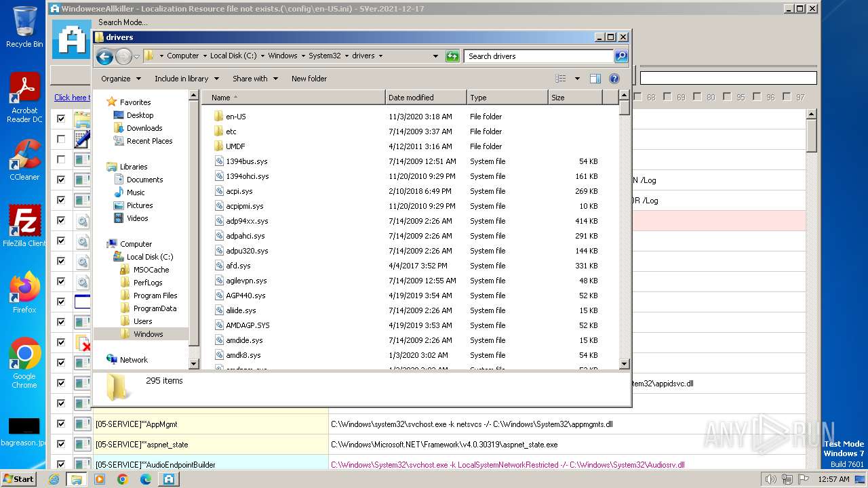The height and width of the screenshot is (488, 868).
Task: Click Windows Explorer taskbar button
Action: [x=76, y=479]
